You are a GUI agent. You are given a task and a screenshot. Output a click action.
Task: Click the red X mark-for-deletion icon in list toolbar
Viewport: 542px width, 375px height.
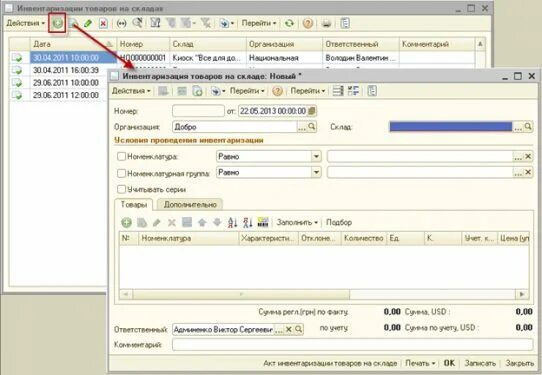click(x=103, y=24)
